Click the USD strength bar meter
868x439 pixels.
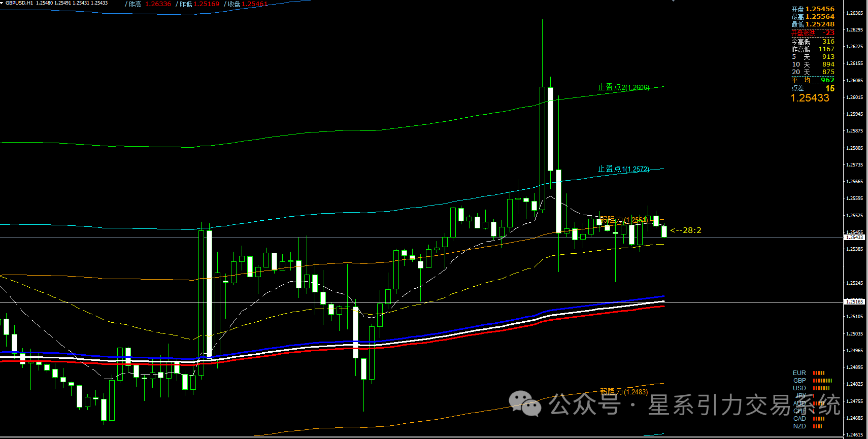pyautogui.click(x=821, y=388)
